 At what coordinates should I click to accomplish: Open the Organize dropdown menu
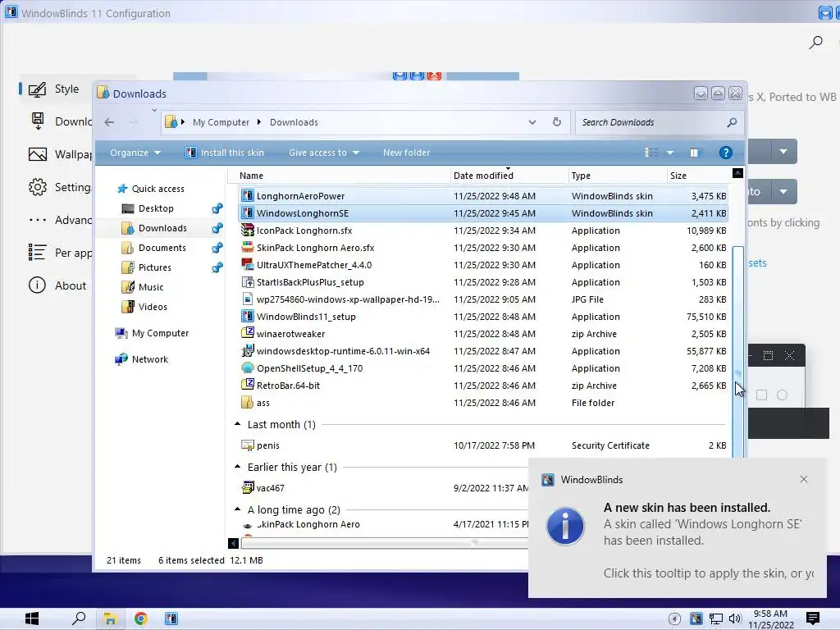(135, 153)
